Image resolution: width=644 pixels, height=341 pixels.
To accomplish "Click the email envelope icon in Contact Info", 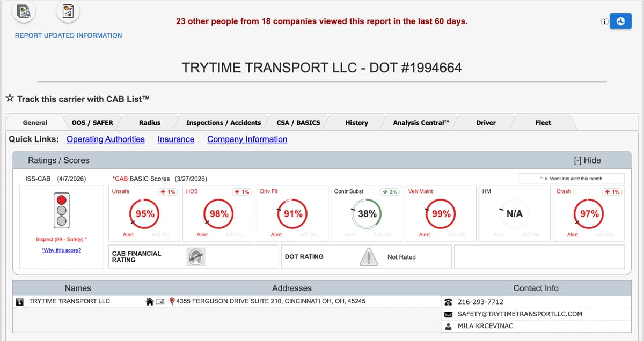I will 449,314.
